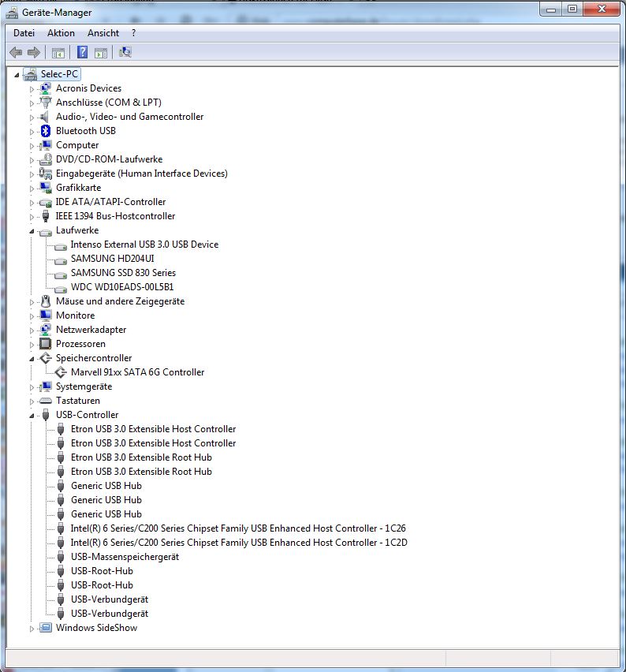Expand the Grafikkarte category
The height and width of the screenshot is (672, 626).
[32, 189]
